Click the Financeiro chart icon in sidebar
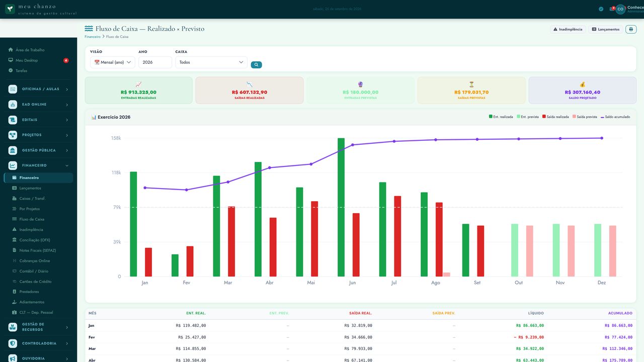 coord(13,165)
